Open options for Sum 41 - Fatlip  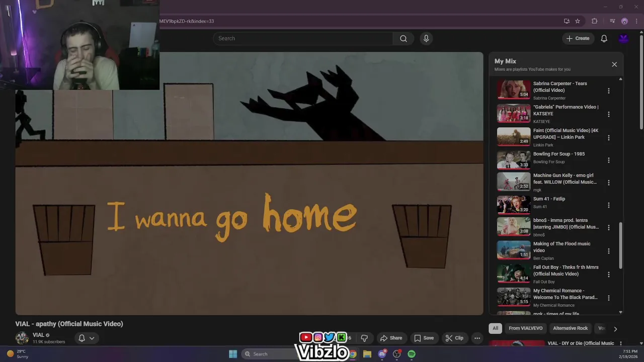pos(608,205)
